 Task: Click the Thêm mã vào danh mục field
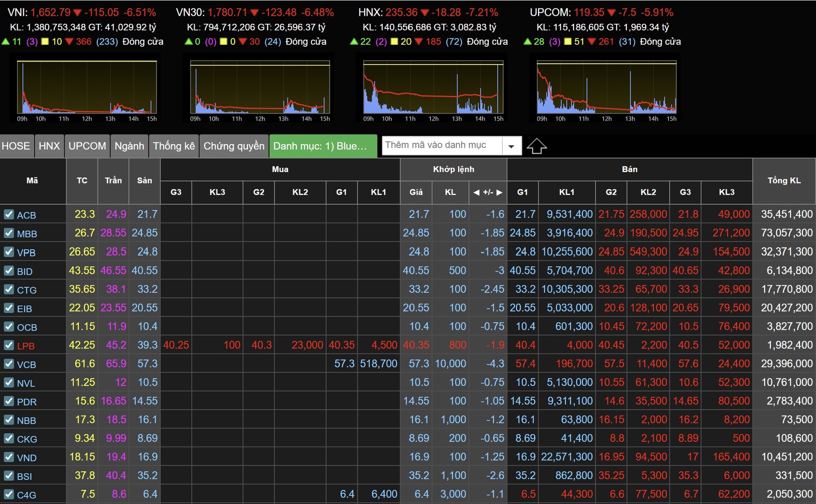(x=441, y=145)
